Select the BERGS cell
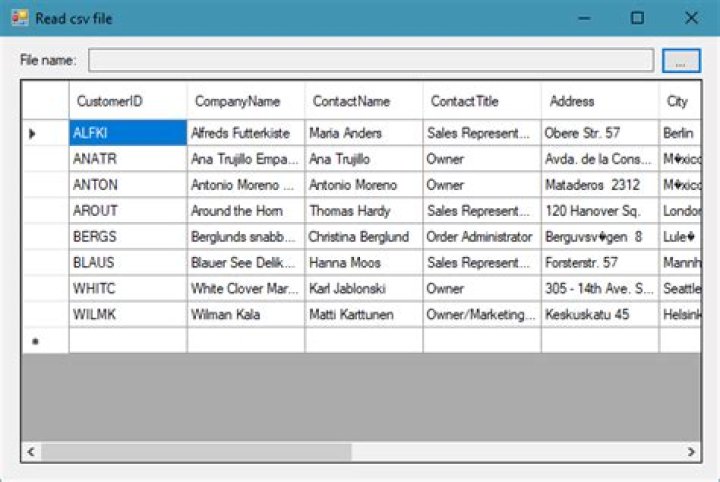Image resolution: width=720 pixels, height=482 pixels. tap(128, 236)
